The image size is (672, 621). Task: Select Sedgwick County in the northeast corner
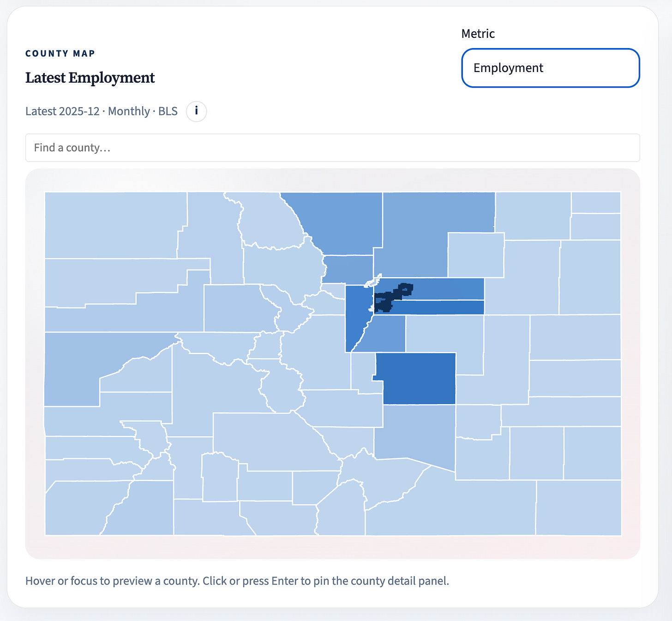point(596,203)
